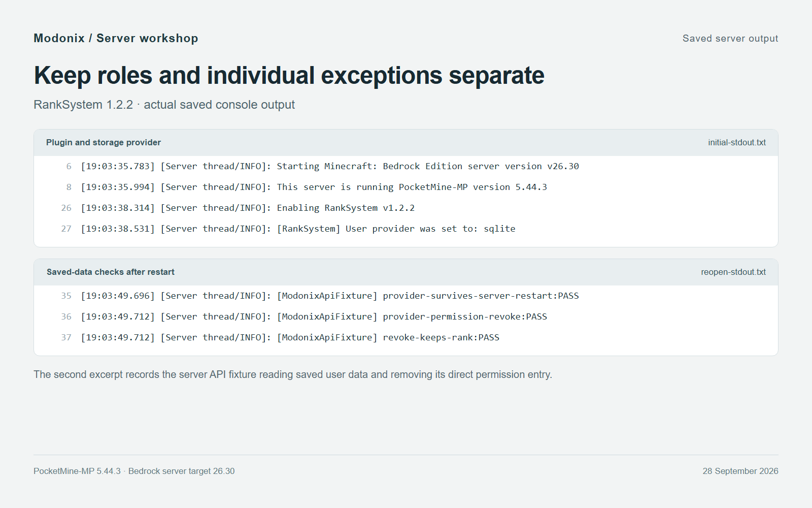Click the caption starting 'The second excerpt records'
This screenshot has height=508, width=812.
pyautogui.click(x=293, y=375)
